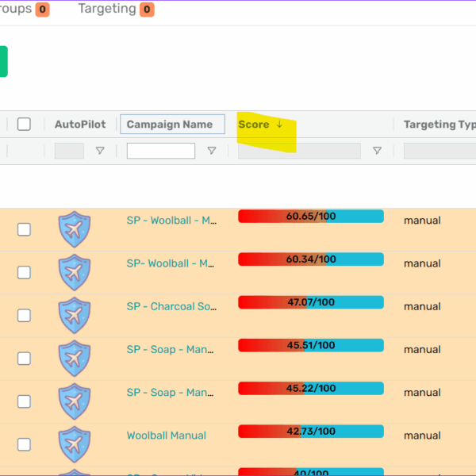Screen dimensions: 476x476
Task: Open the SP - Woolball - M... campaign link
Action: point(171,220)
